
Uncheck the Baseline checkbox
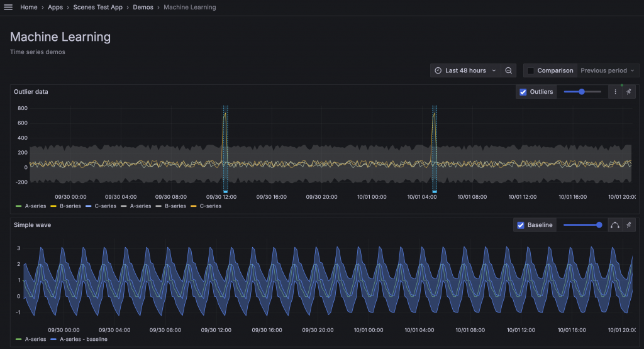point(520,225)
